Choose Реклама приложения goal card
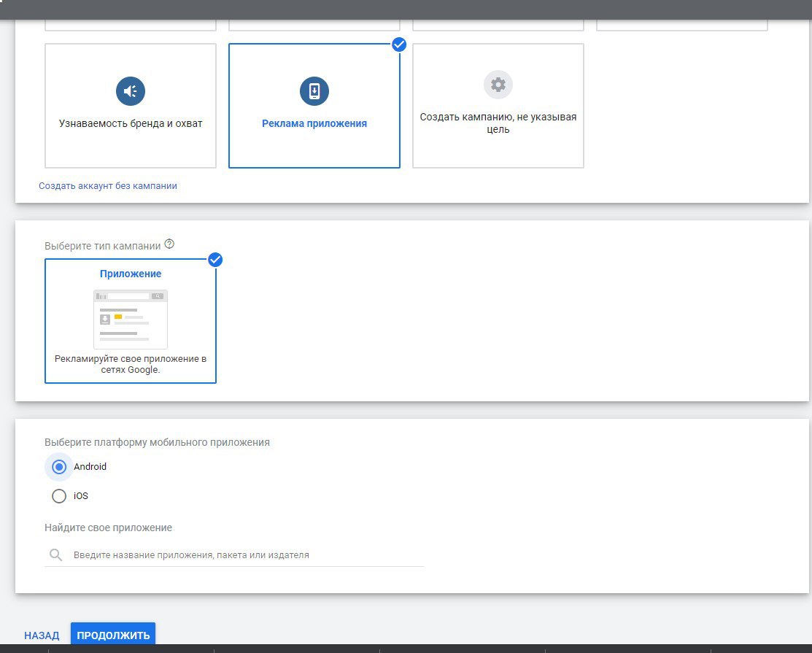The height and width of the screenshot is (653, 812). coord(314,106)
